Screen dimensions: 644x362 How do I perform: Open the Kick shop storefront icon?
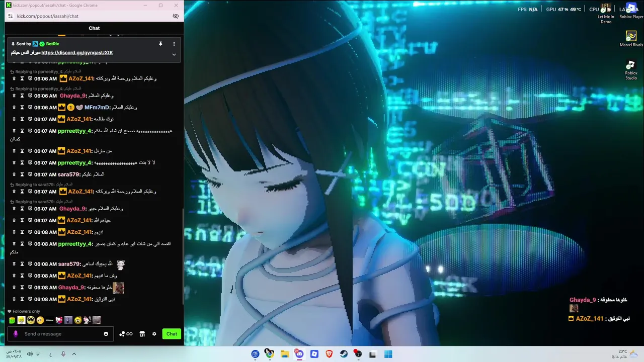tap(142, 334)
